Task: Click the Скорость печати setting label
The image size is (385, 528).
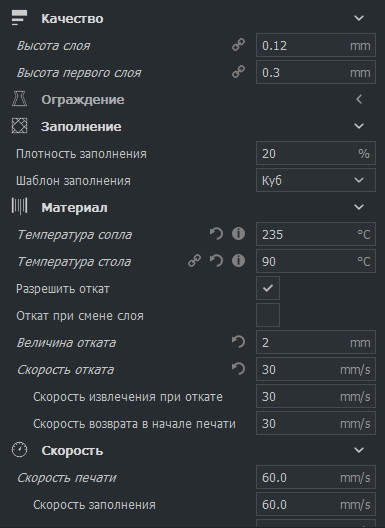Action: [x=67, y=478]
